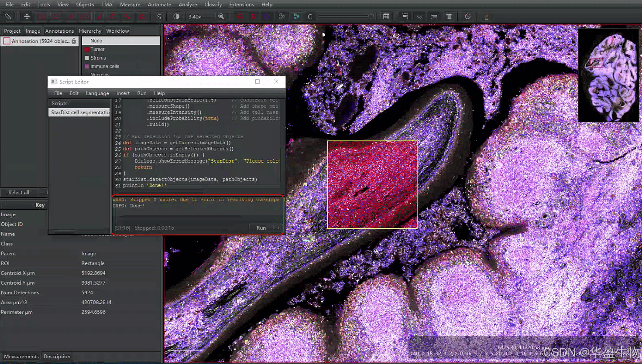This screenshot has height=364, width=642.
Task: Open Script Editor's Help menu
Action: (x=159, y=93)
